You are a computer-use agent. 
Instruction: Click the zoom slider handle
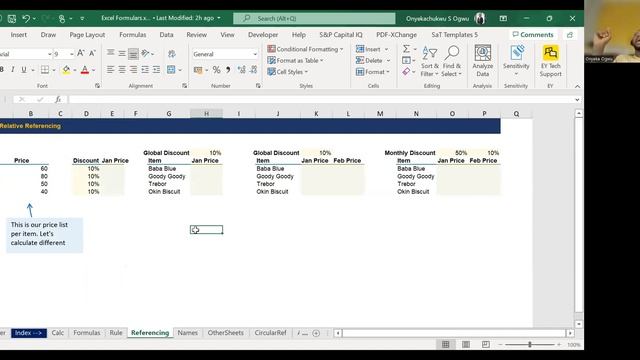pyautogui.click(x=530, y=344)
